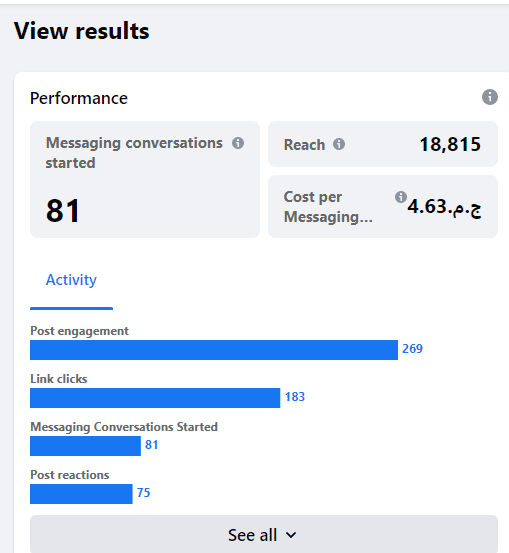The width and height of the screenshot is (509, 553).
Task: Open the Reach metric card showing 18,815
Action: pos(383,144)
